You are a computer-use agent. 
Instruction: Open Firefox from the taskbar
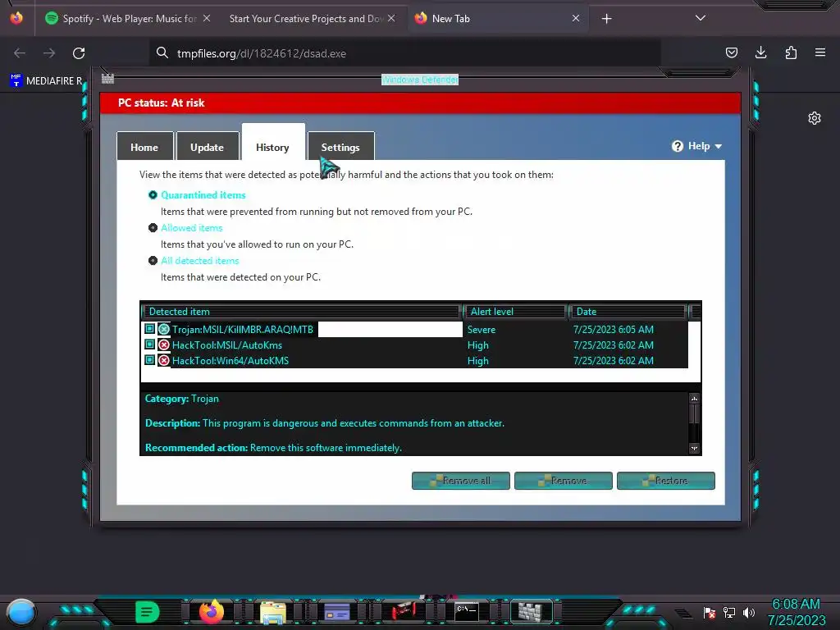click(211, 611)
